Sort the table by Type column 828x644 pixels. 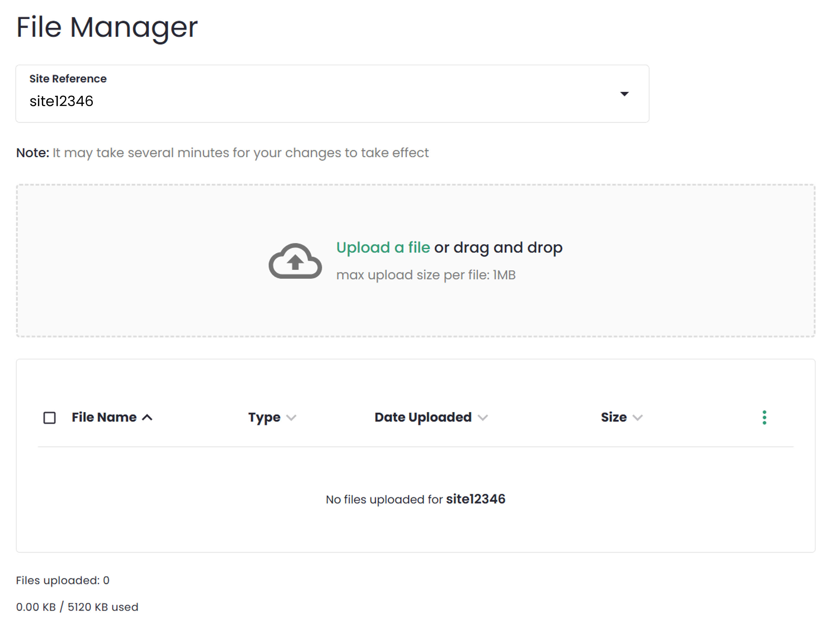point(272,417)
